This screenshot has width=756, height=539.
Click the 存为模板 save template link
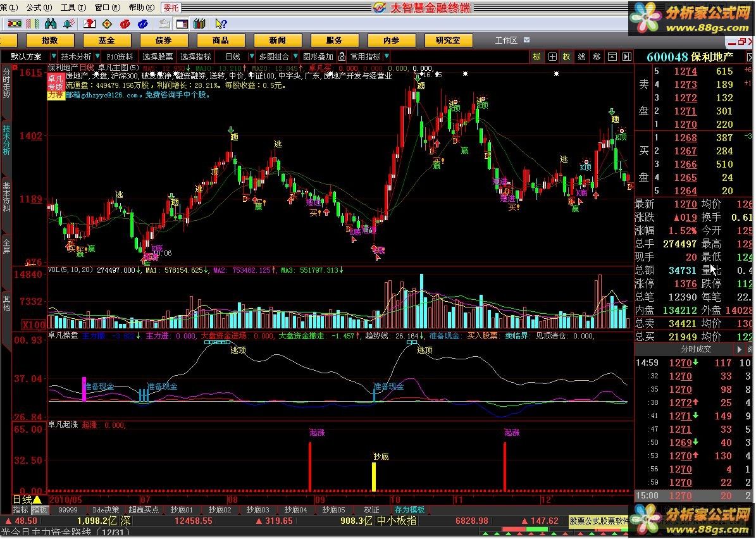(x=409, y=509)
